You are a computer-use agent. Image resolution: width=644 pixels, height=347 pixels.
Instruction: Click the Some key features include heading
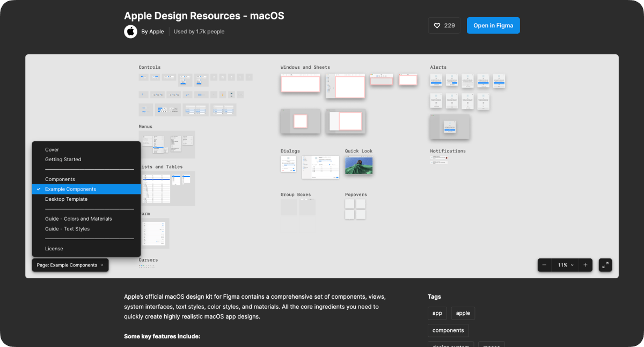pyautogui.click(x=162, y=336)
